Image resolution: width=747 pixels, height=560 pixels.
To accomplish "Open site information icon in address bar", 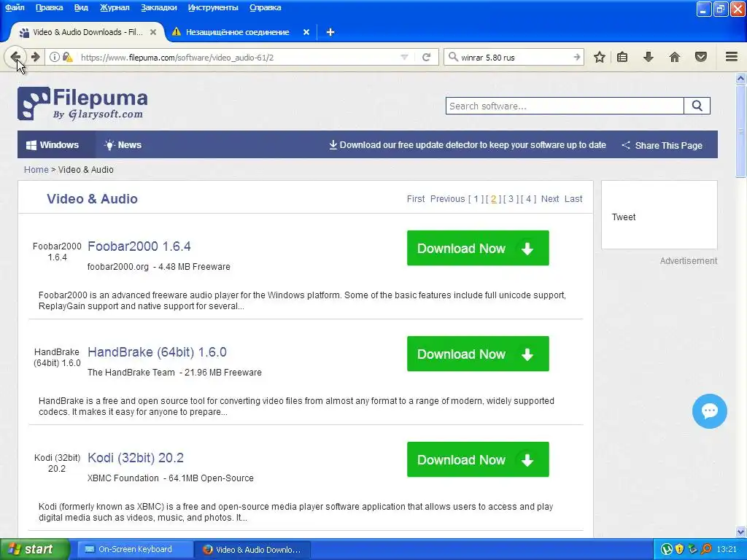I will pyautogui.click(x=54, y=57).
